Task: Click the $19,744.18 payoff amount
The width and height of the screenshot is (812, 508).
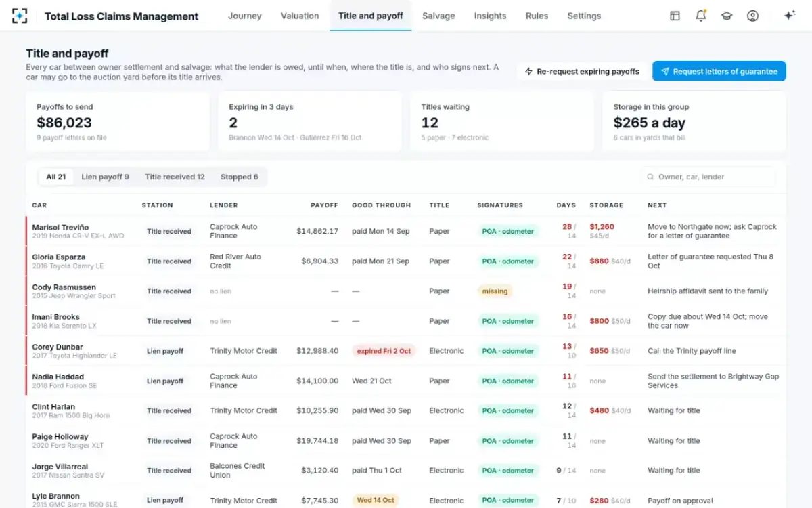Action: click(x=317, y=440)
